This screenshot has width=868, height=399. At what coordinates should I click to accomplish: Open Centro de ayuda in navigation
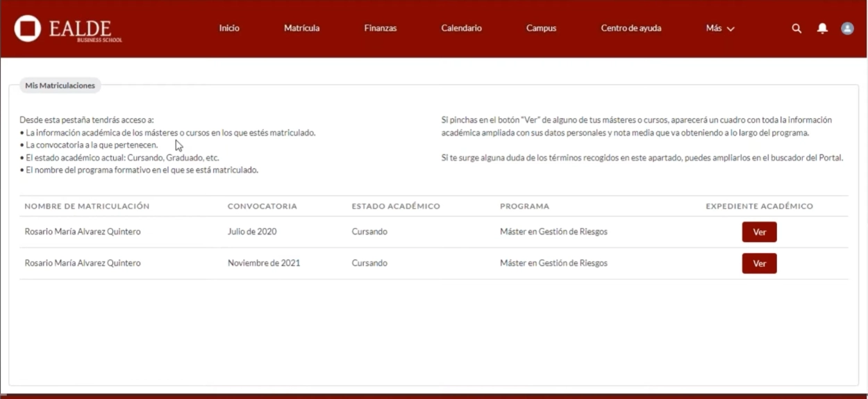coord(631,28)
